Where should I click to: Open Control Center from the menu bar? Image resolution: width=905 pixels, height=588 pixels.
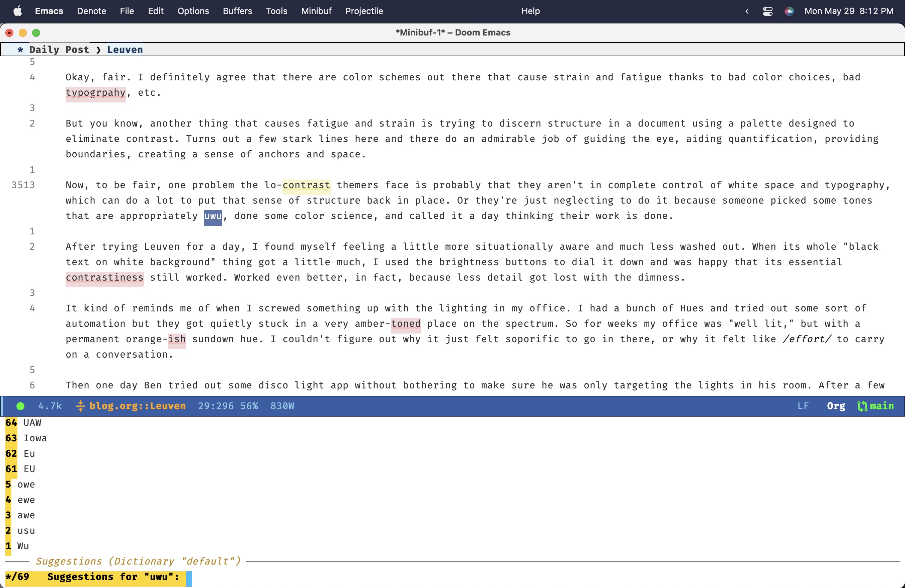point(767,11)
